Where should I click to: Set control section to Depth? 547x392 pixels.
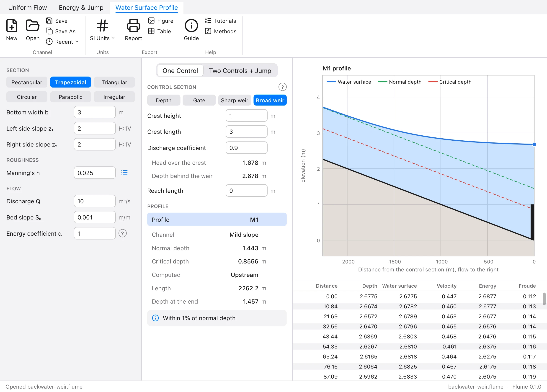point(164,100)
